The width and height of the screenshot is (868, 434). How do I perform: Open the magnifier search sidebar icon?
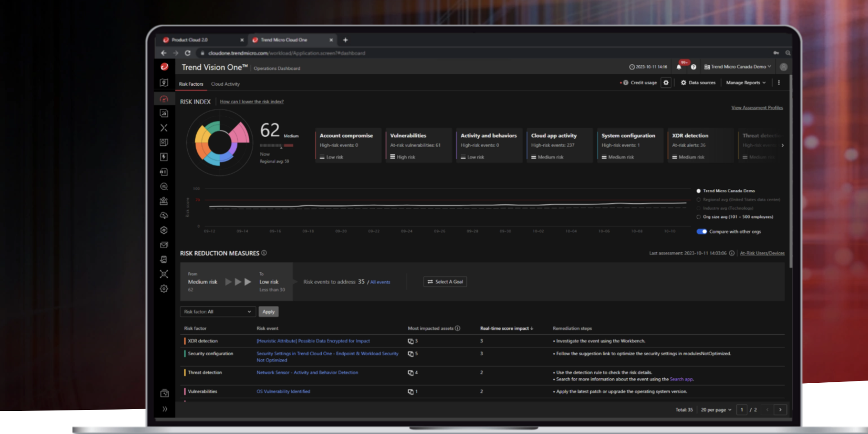pyautogui.click(x=164, y=186)
